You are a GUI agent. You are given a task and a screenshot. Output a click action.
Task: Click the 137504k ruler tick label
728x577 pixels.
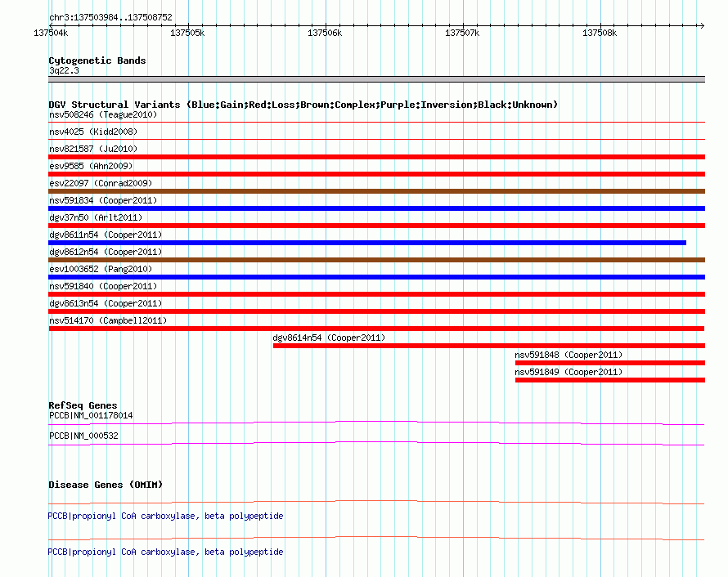(51, 33)
